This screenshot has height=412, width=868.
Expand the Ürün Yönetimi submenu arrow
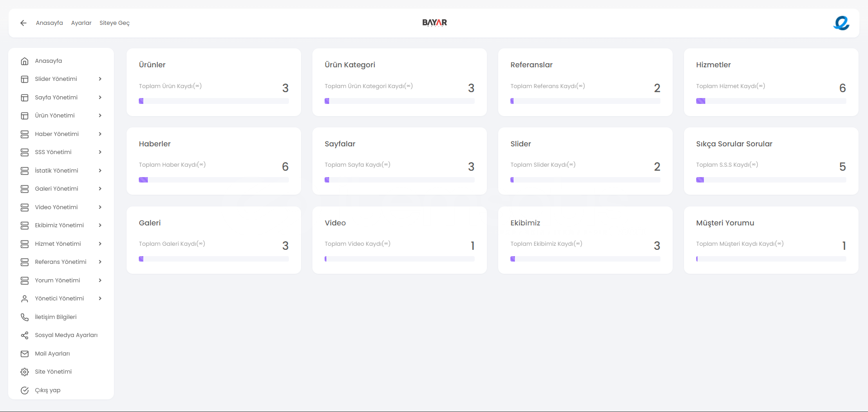click(x=100, y=116)
